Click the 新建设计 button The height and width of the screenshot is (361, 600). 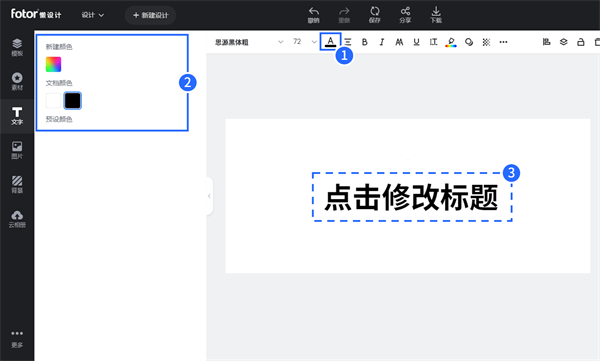tap(150, 15)
